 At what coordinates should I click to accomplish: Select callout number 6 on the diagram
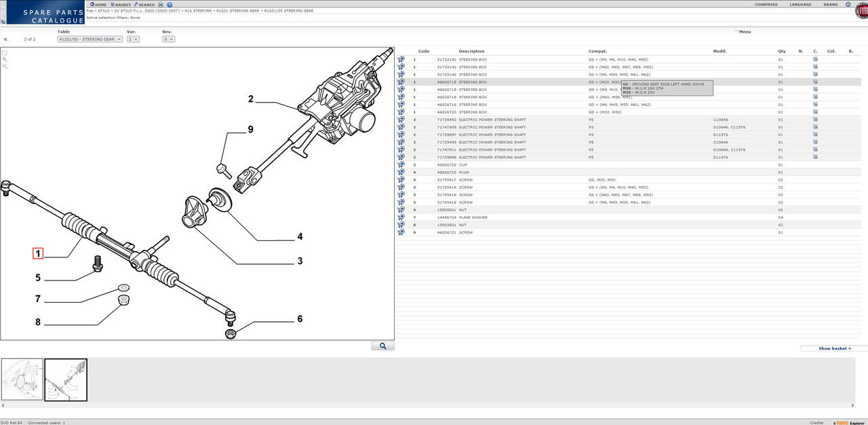pos(300,319)
